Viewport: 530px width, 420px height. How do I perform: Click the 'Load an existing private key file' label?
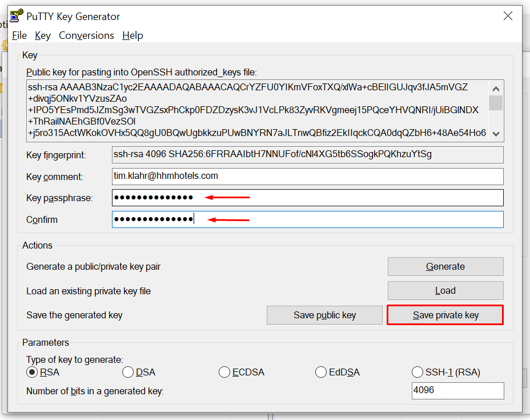[x=89, y=291]
